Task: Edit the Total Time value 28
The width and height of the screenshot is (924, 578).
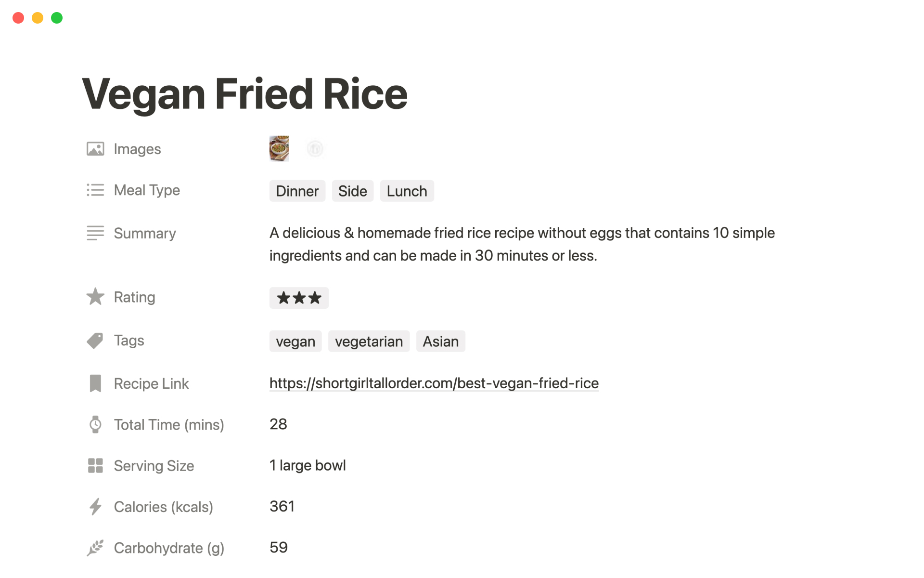Action: tap(278, 424)
